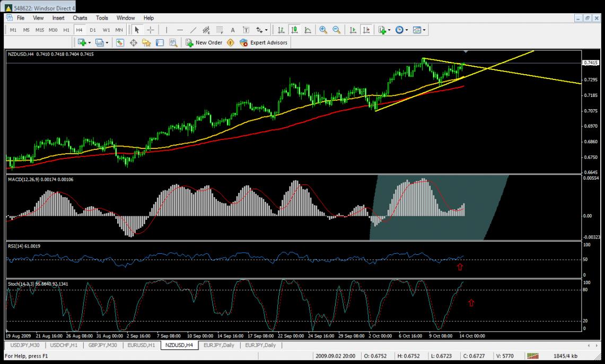Draw a vertical line on the chart

pos(166,30)
